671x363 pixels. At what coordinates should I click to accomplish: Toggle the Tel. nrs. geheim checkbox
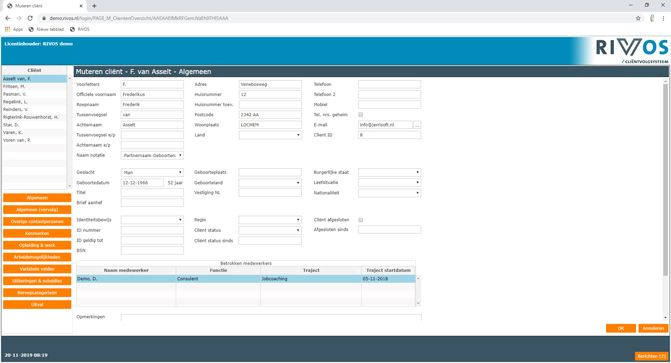[x=360, y=115]
